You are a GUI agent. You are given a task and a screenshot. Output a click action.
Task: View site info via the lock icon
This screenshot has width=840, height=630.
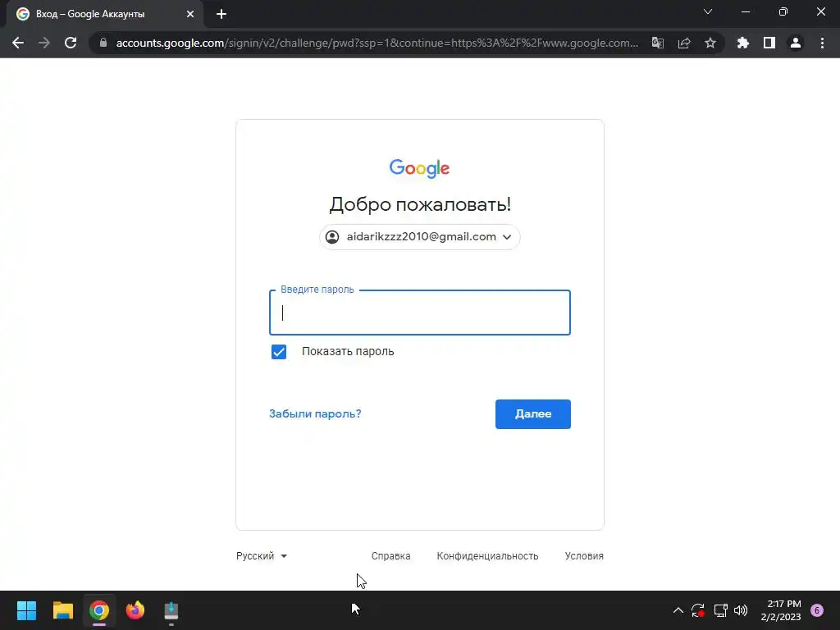tap(103, 43)
